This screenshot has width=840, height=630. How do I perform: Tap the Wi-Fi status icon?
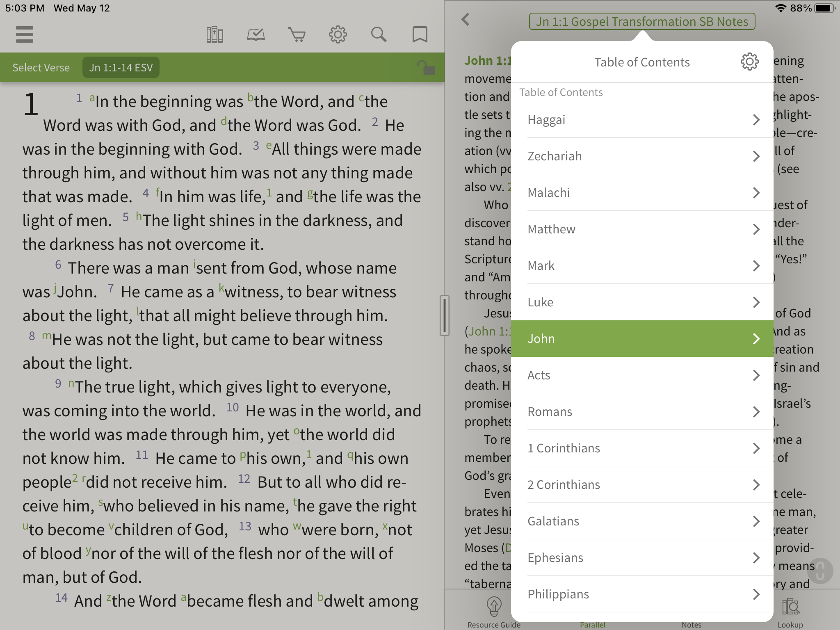click(781, 8)
